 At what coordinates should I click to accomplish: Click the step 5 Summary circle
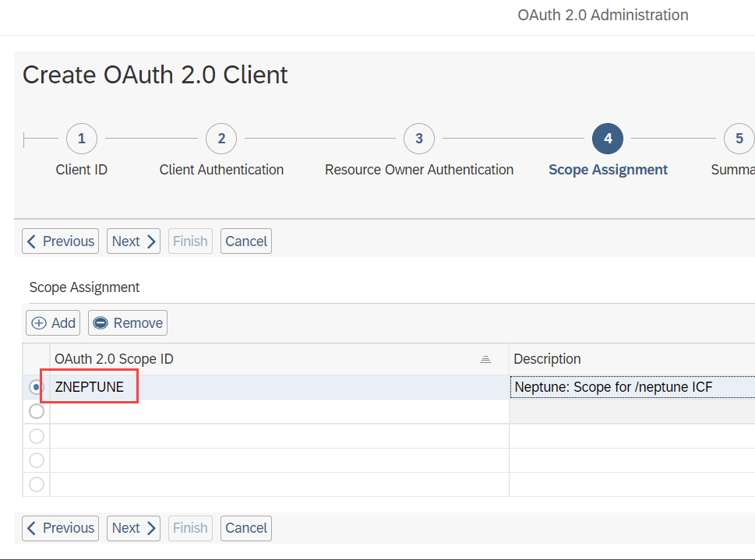point(738,138)
